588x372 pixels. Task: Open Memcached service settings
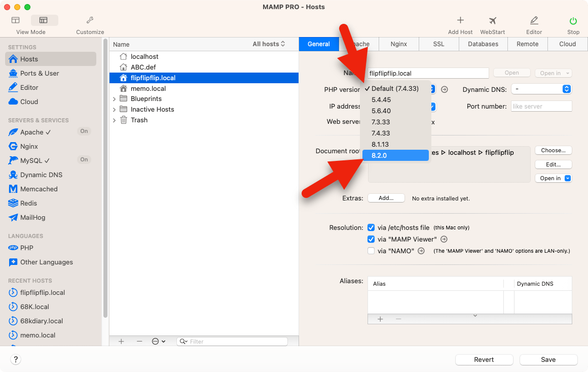pos(39,189)
